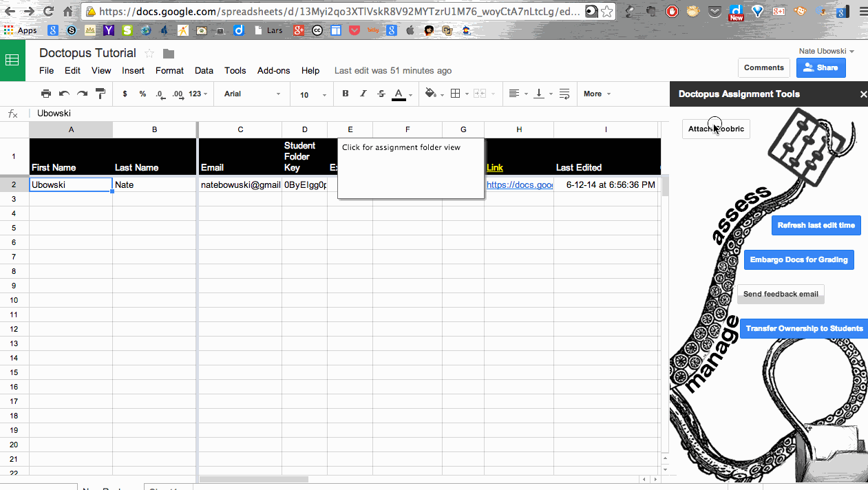Open vertical align dropdown
The height and width of the screenshot is (490, 868).
pyautogui.click(x=542, y=94)
